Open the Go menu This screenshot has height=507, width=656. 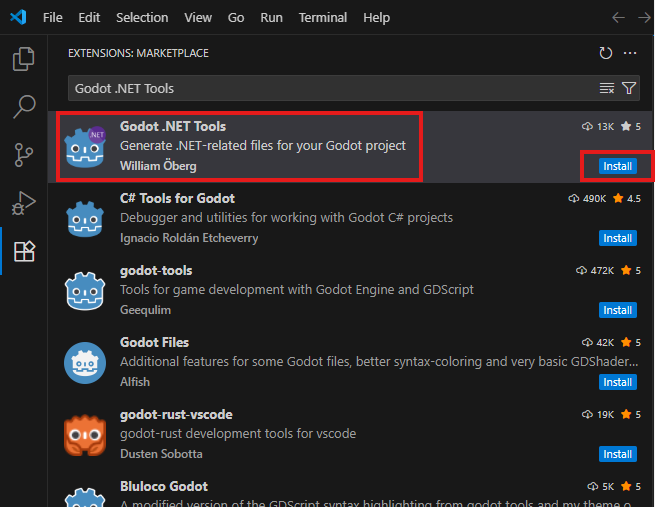point(236,18)
